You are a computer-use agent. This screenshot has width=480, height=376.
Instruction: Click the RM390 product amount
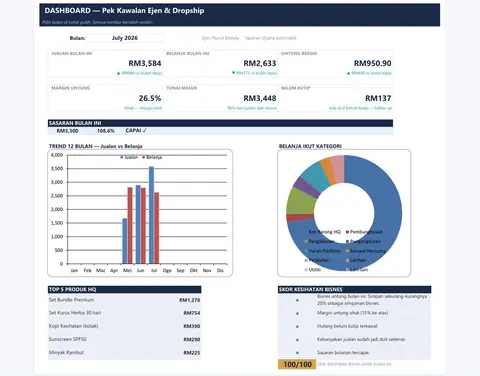pyautogui.click(x=192, y=326)
